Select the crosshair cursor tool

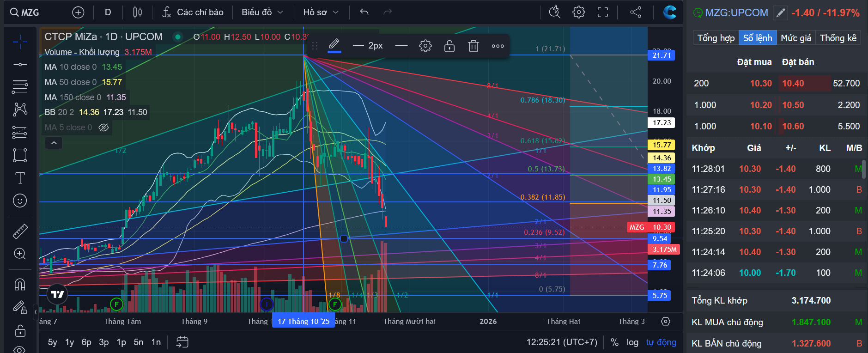(20, 42)
